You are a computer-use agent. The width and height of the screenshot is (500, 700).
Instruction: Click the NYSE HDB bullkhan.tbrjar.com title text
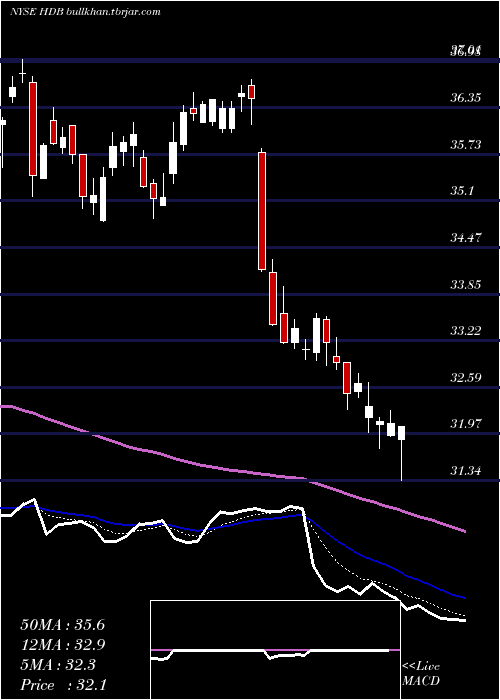tap(85, 12)
